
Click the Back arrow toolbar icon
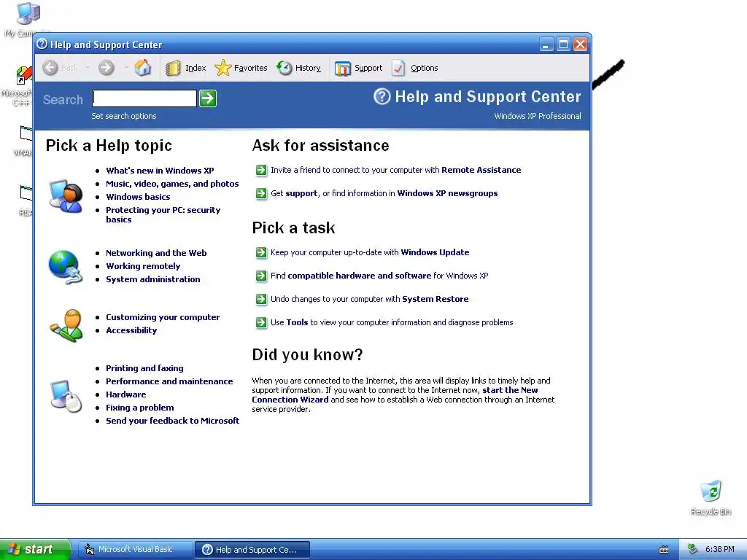pyautogui.click(x=50, y=68)
